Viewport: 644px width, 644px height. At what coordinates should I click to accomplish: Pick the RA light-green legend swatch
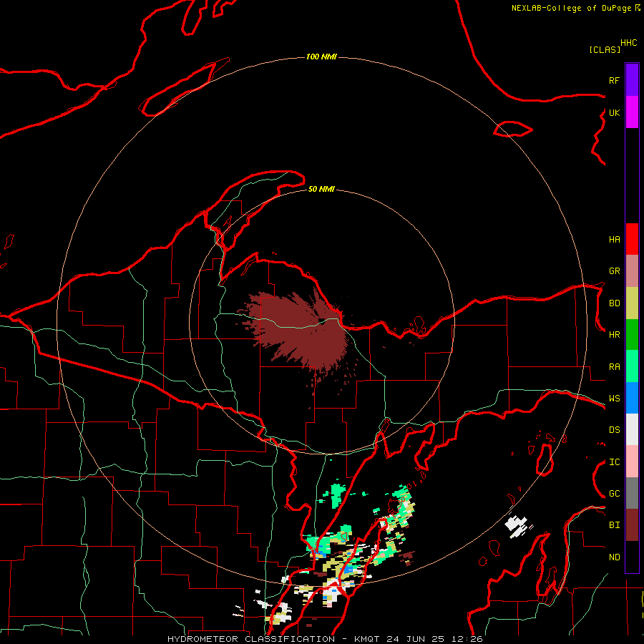(x=632, y=366)
